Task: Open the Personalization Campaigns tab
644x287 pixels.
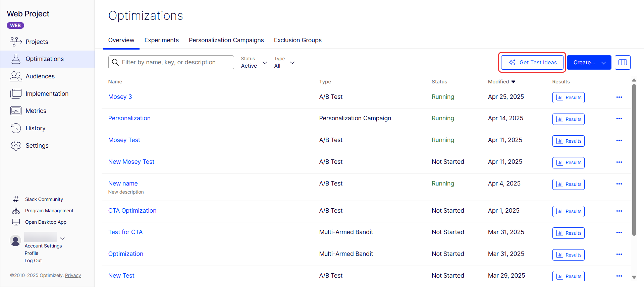Action: (x=226, y=40)
